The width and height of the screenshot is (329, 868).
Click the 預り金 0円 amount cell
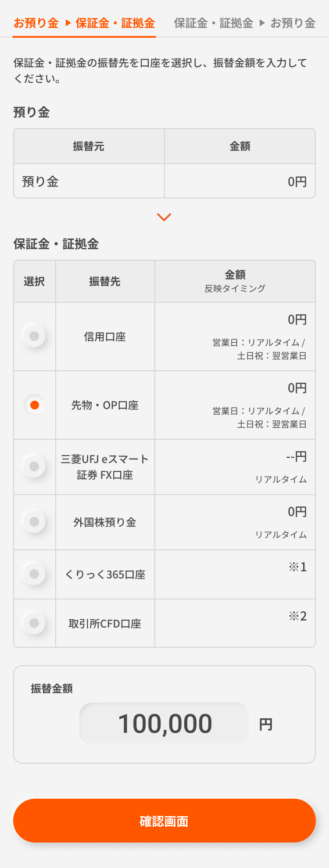240,181
